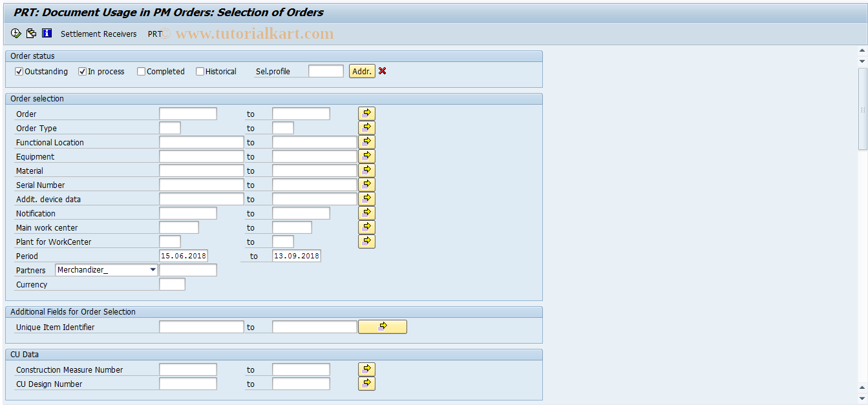Image resolution: width=868 pixels, height=405 pixels.
Task: Open multiple selection for Addit. device data
Action: pos(366,199)
